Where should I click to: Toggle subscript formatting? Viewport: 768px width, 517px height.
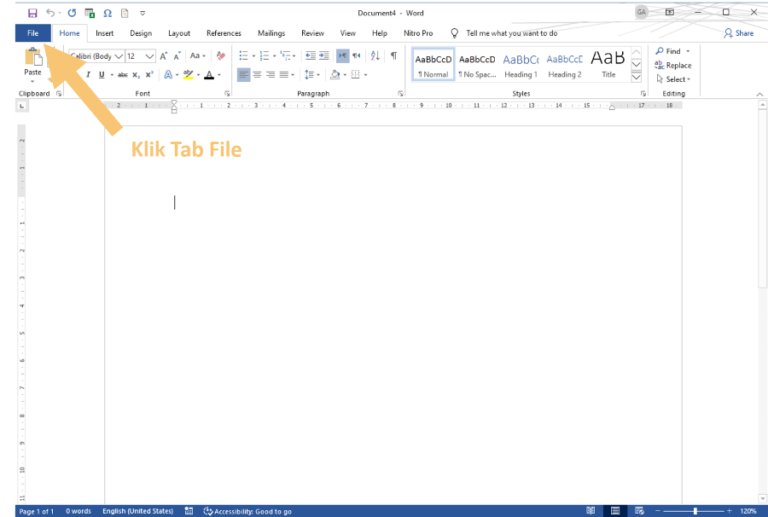point(136,74)
